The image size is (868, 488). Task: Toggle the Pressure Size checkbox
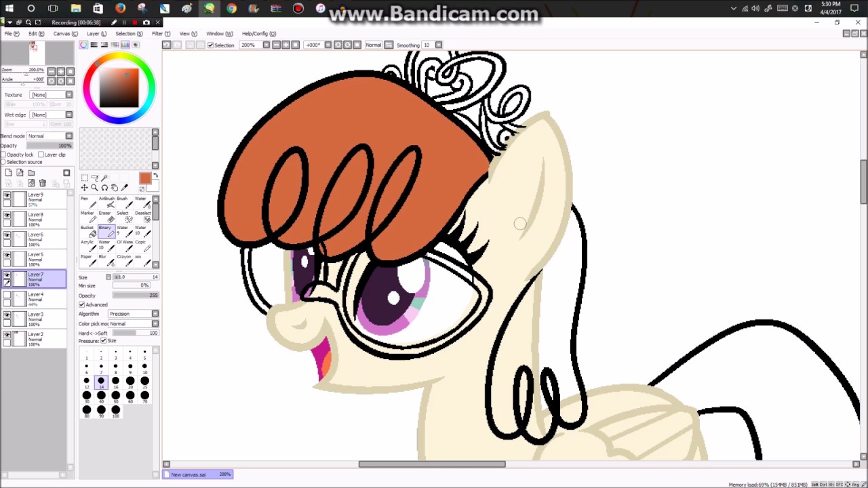coord(103,340)
